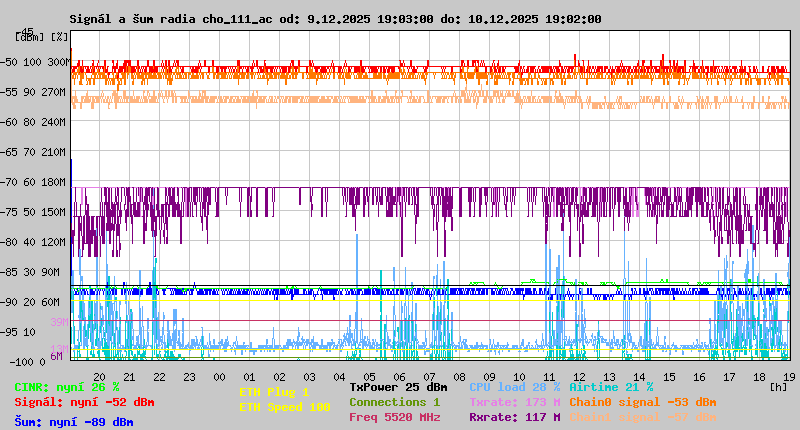The width and height of the screenshot is (800, 430).
Task: Select the Txrate 173 M legend entry
Action: [514, 402]
